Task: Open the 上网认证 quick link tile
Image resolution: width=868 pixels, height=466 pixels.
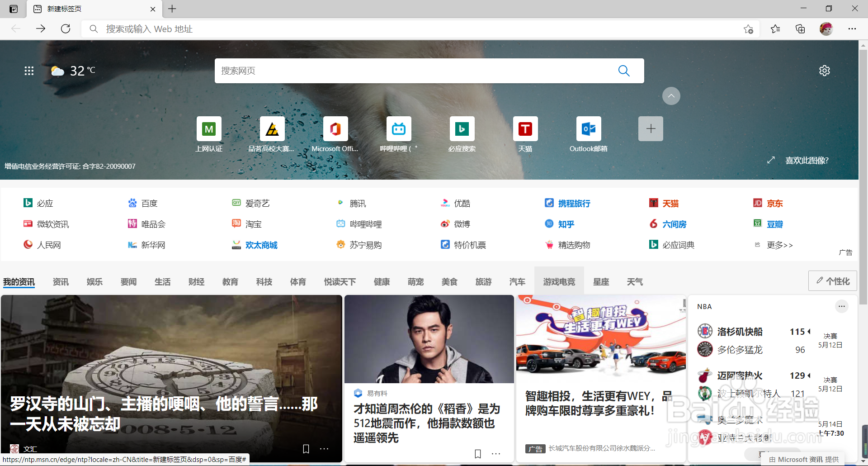Action: [209, 134]
